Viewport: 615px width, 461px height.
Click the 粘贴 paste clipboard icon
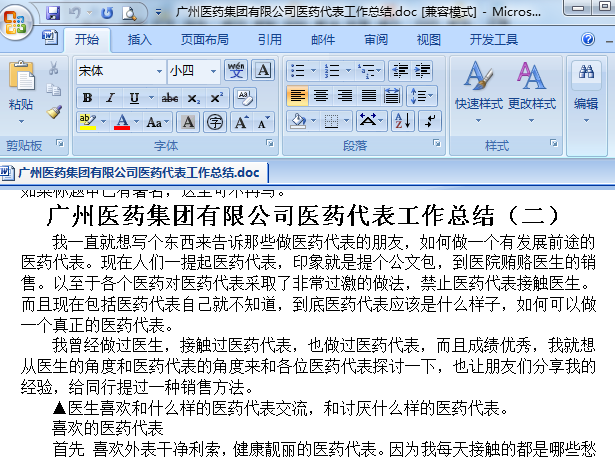tap(22, 76)
